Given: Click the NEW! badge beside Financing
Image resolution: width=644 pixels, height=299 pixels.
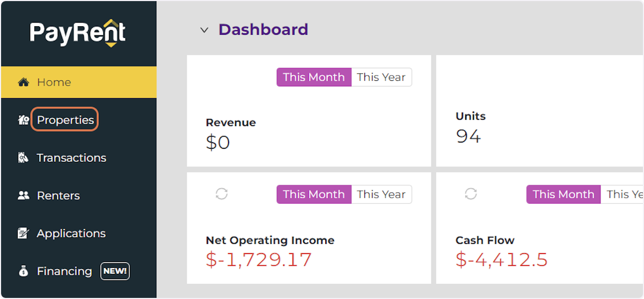Looking at the screenshot, I should click(115, 271).
